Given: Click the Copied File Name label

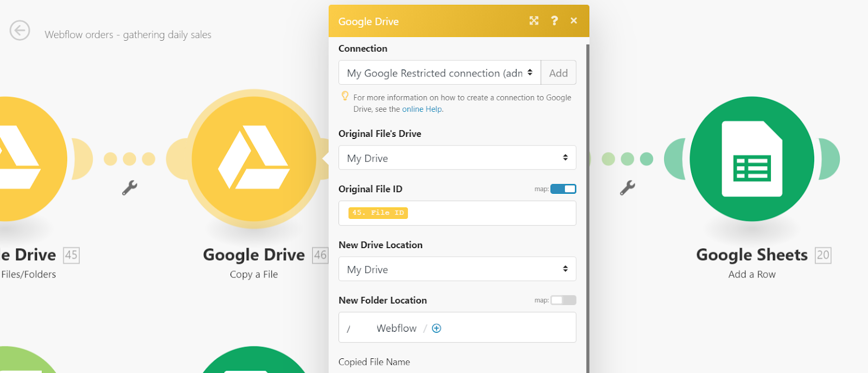Looking at the screenshot, I should pyautogui.click(x=374, y=362).
